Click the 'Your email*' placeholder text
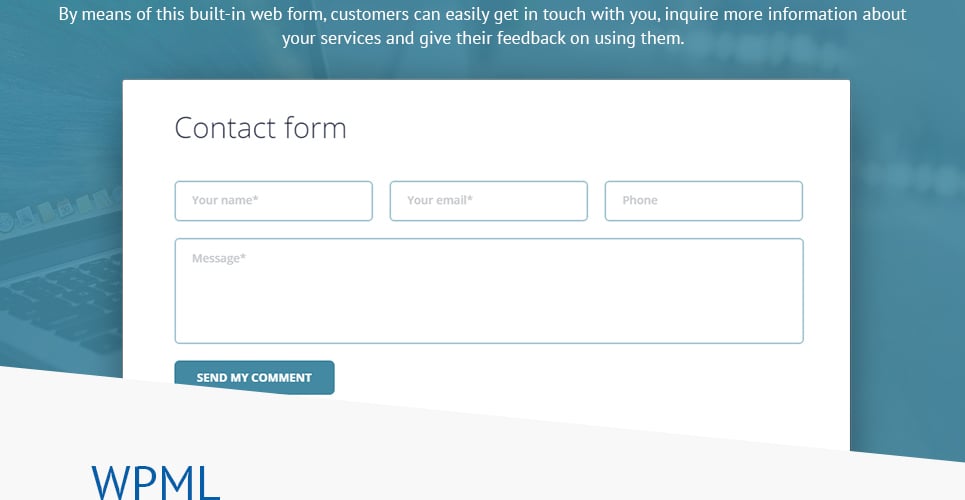The width and height of the screenshot is (965, 500). coord(439,200)
